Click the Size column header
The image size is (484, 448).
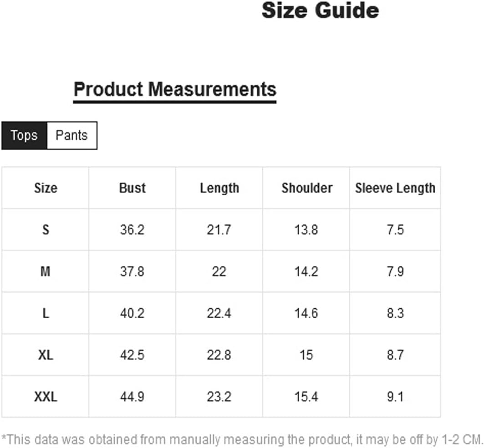46,188
